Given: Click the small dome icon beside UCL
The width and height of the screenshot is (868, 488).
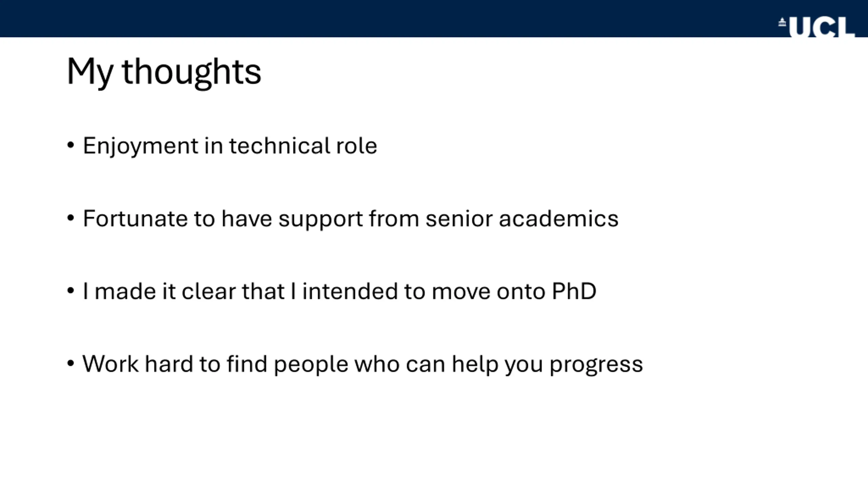Looking at the screenshot, I should click(782, 22).
